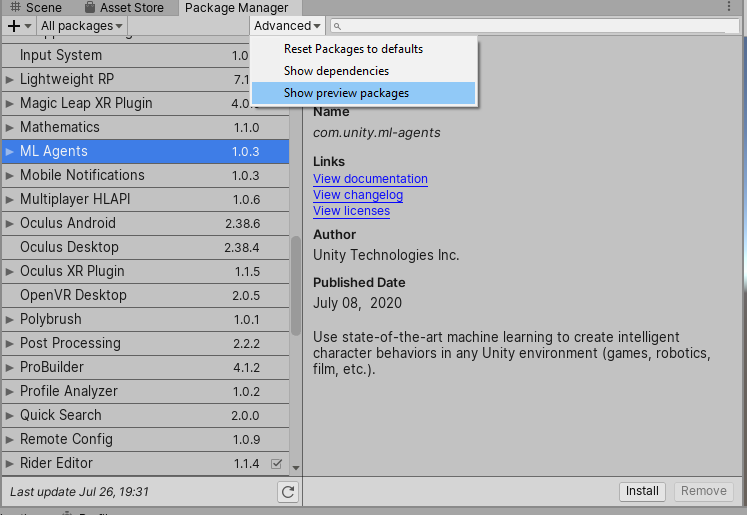Click the Remove button
Image resolution: width=747 pixels, height=515 pixels.
coord(704,491)
